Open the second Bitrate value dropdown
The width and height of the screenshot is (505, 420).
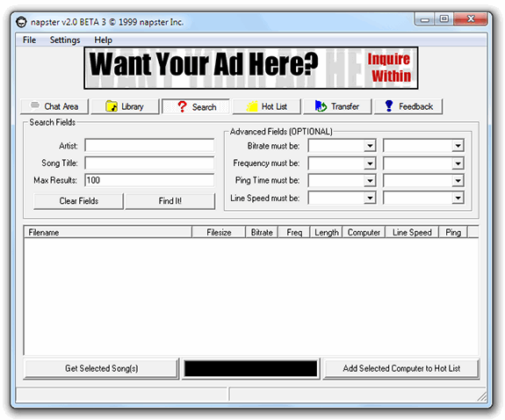pos(423,146)
